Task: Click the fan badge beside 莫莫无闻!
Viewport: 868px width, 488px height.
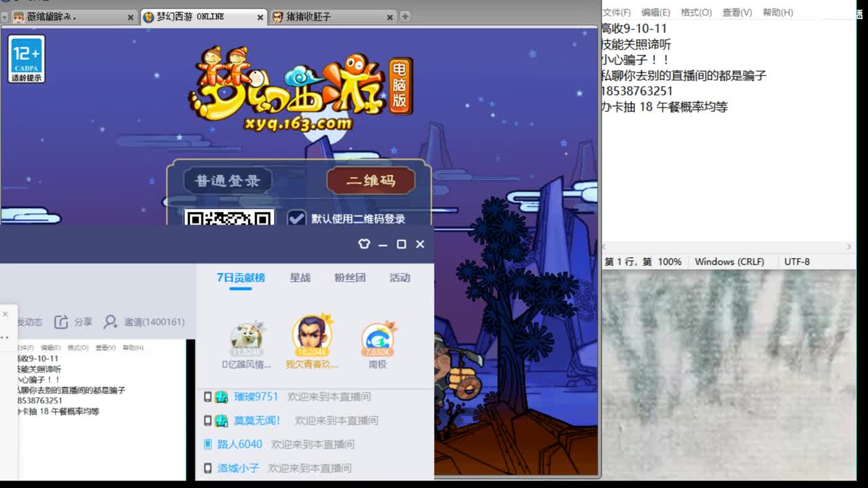Action: [x=221, y=420]
